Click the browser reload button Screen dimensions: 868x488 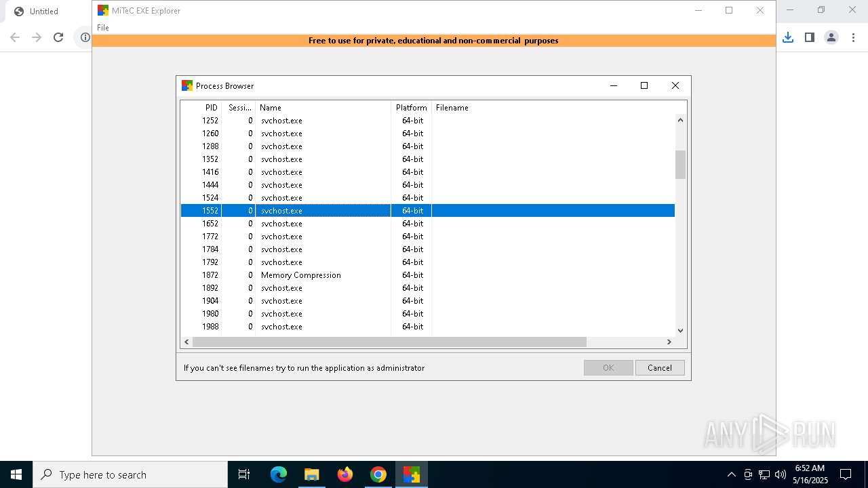[x=58, y=37]
